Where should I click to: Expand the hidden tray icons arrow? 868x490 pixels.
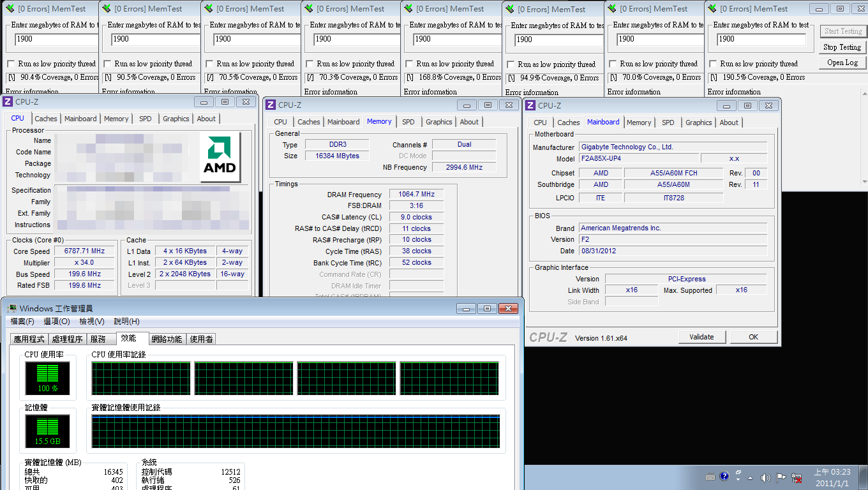pos(751,477)
